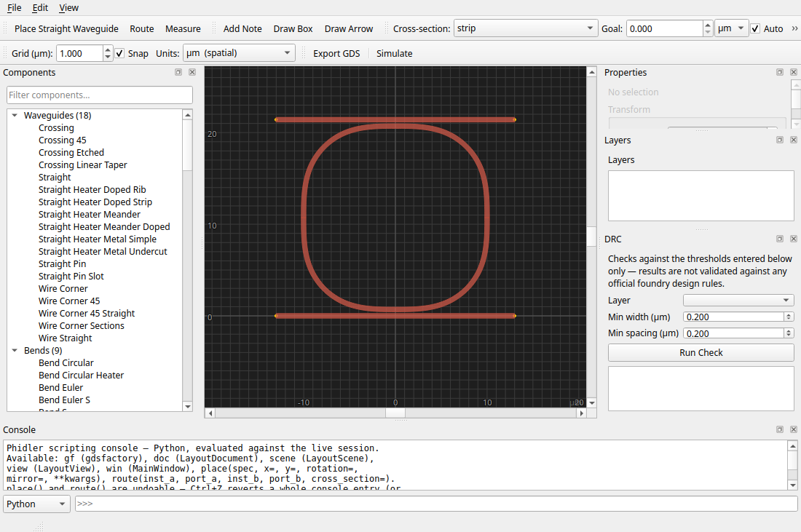Float the Properties panel
This screenshot has height=532, width=801.
tap(780, 73)
